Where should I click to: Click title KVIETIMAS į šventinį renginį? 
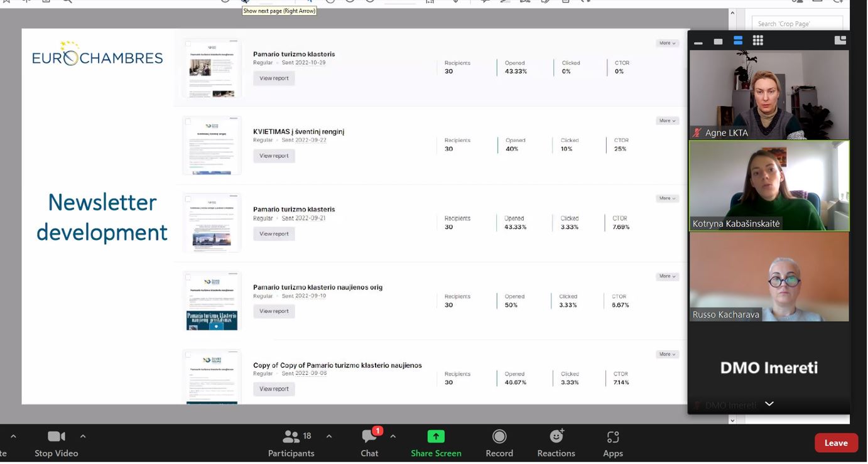(x=298, y=132)
